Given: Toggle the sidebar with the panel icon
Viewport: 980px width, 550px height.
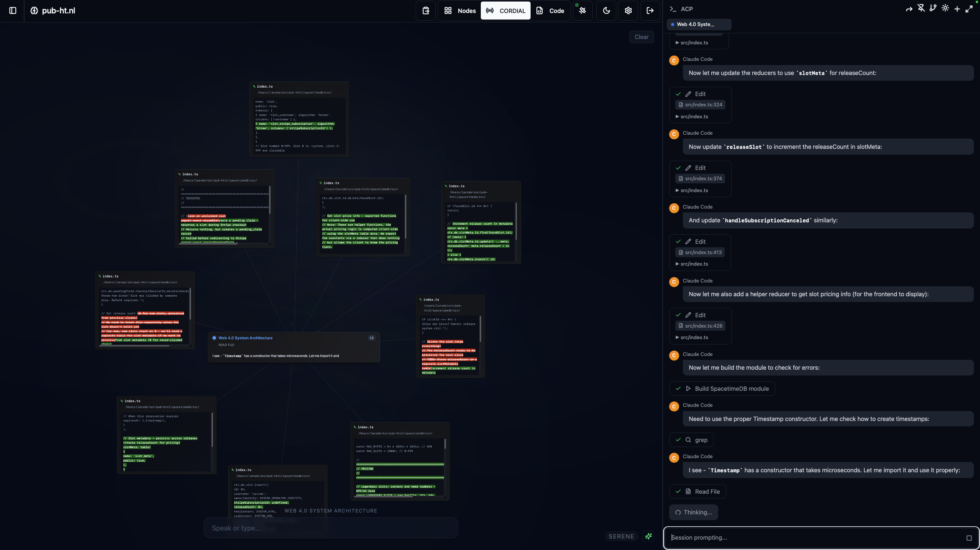Looking at the screenshot, I should coord(13,10).
